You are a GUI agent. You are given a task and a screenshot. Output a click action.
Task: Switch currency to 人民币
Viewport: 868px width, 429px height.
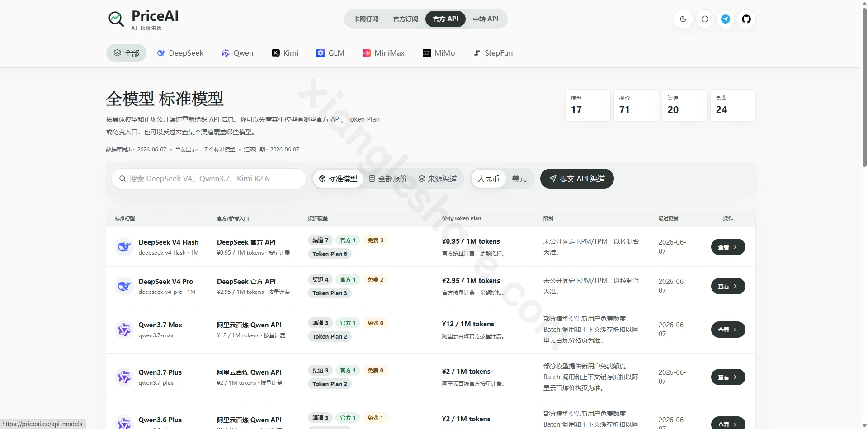click(x=488, y=179)
